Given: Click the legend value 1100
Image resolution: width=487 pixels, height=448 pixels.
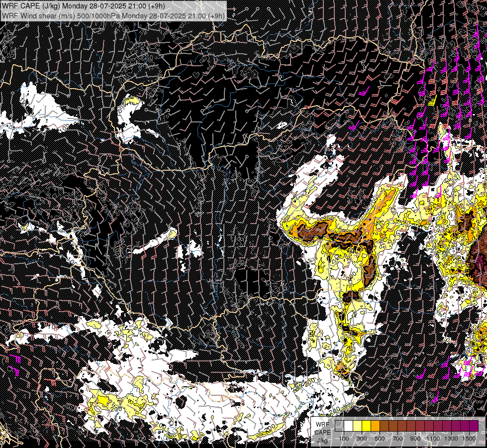Looking at the screenshot, I should click(433, 439).
